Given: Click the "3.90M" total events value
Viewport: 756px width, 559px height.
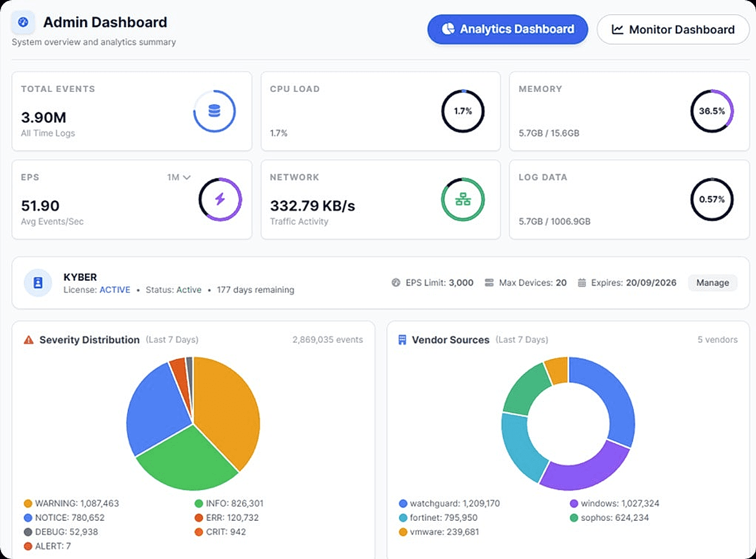Looking at the screenshot, I should pos(44,118).
